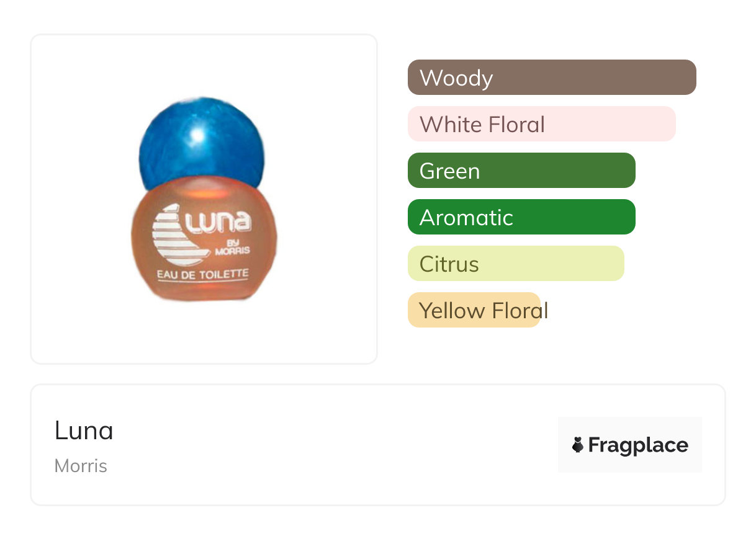Choose the Green accord bar

click(x=521, y=171)
